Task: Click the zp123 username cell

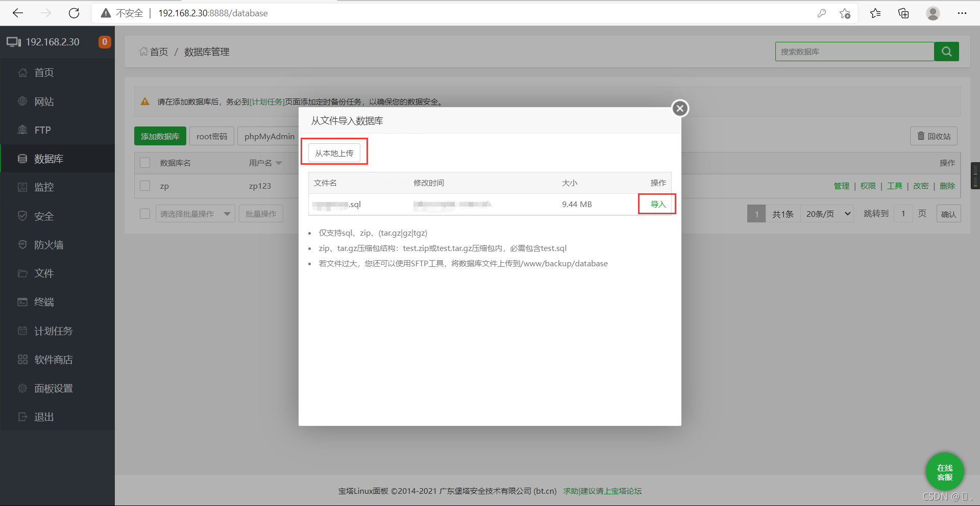Action: point(260,186)
